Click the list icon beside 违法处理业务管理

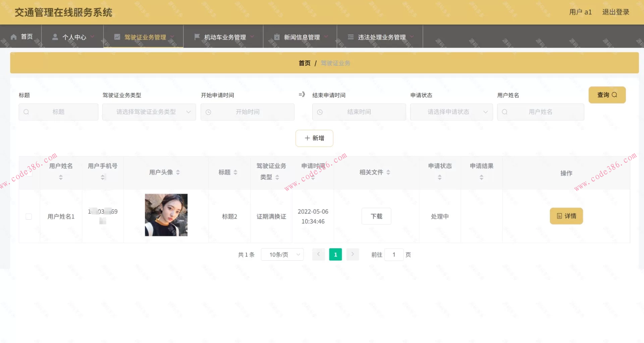pos(351,37)
